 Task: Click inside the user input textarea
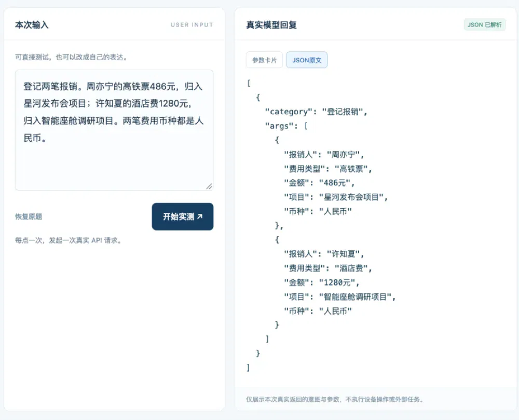[114, 130]
